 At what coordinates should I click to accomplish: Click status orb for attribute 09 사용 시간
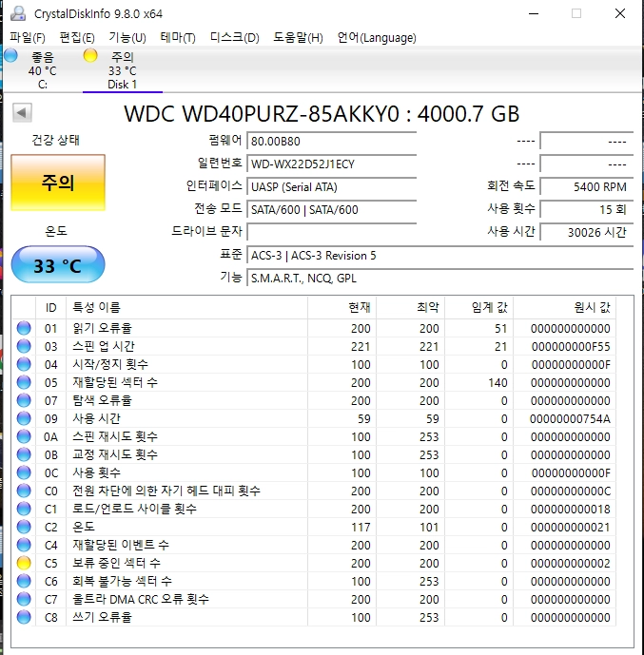[24, 418]
